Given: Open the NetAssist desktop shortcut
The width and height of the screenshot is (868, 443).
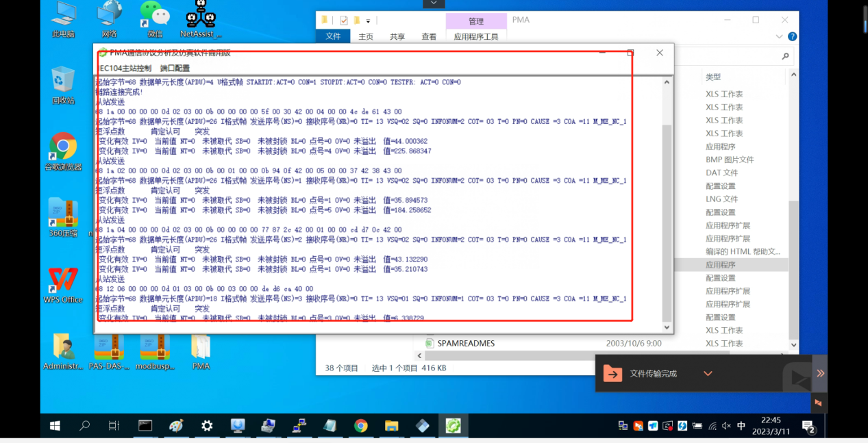Looking at the screenshot, I should [x=201, y=19].
